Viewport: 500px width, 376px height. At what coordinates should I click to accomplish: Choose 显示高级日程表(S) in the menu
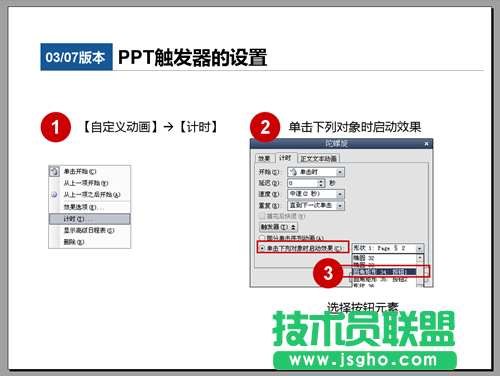(x=89, y=230)
